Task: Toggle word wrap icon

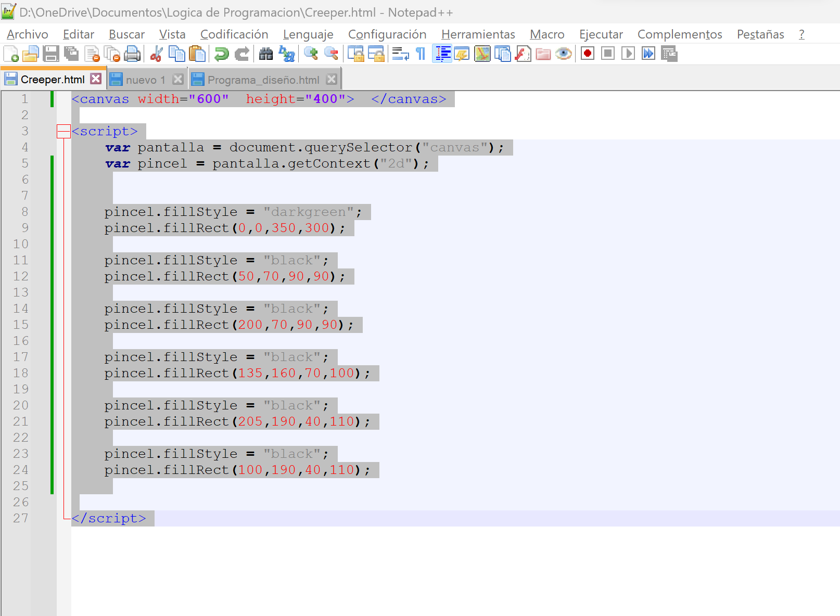Action: (x=400, y=54)
